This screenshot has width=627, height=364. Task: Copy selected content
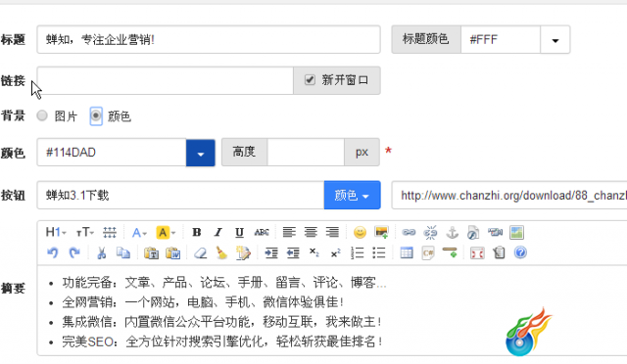[123, 252]
